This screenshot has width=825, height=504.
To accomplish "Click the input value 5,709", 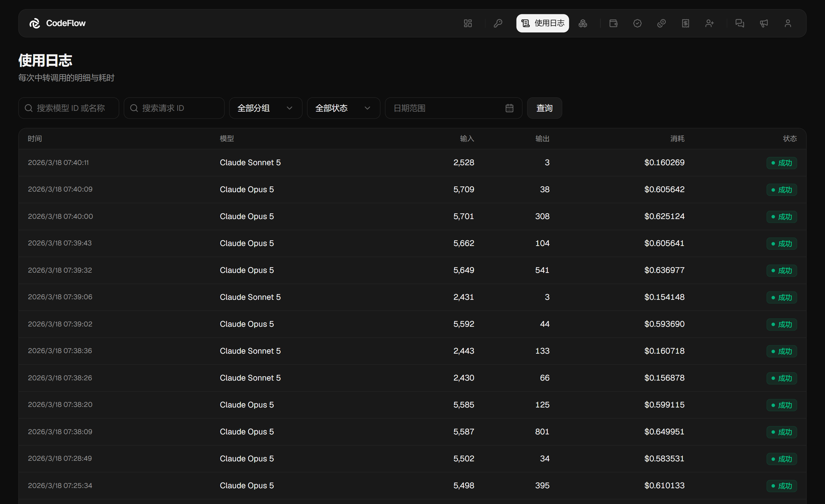I will [x=464, y=189].
